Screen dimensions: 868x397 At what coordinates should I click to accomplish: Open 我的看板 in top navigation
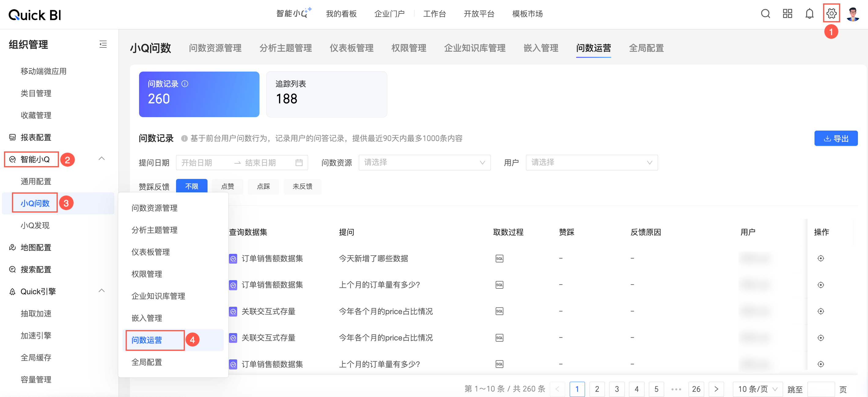[x=341, y=14]
